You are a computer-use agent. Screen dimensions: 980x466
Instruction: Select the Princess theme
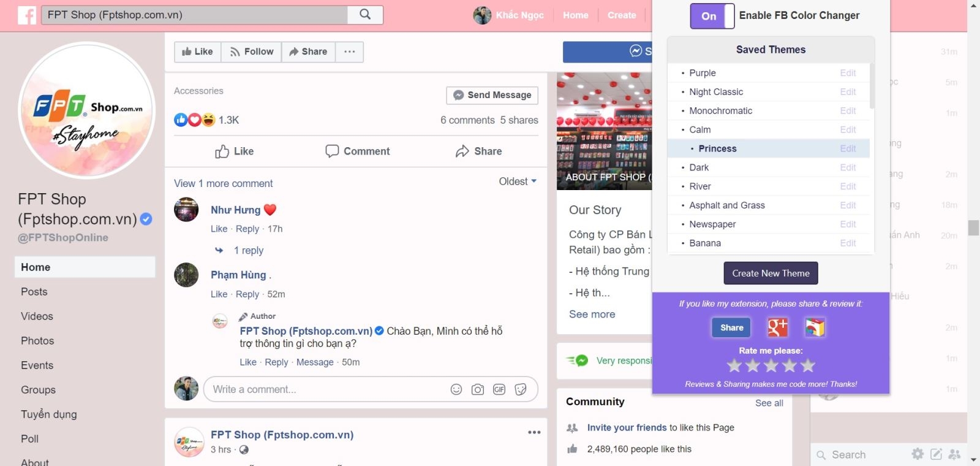(717, 149)
